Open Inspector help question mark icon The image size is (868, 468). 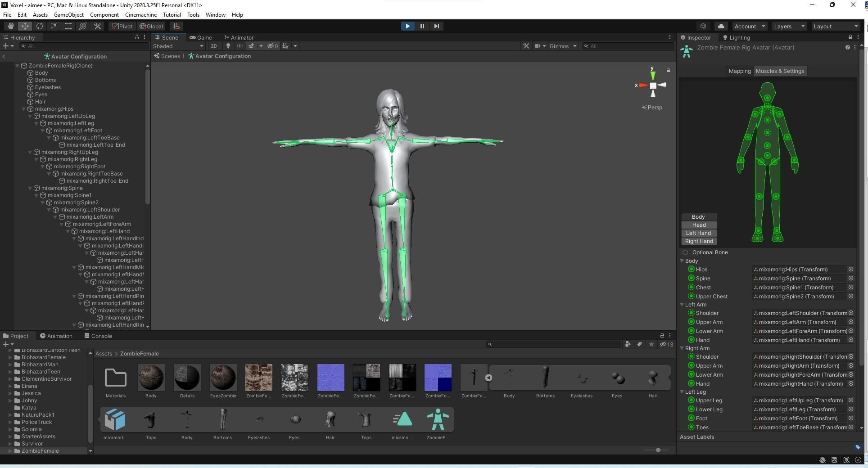tap(847, 47)
